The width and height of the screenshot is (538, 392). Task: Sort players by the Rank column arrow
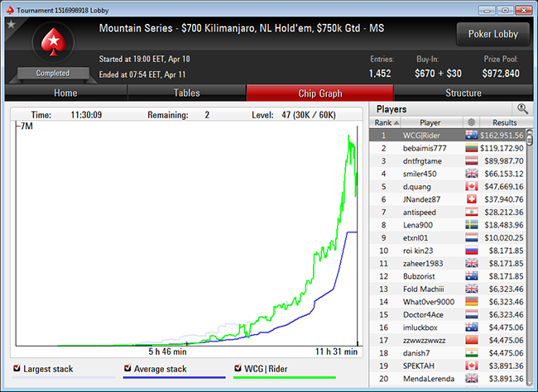click(x=396, y=122)
